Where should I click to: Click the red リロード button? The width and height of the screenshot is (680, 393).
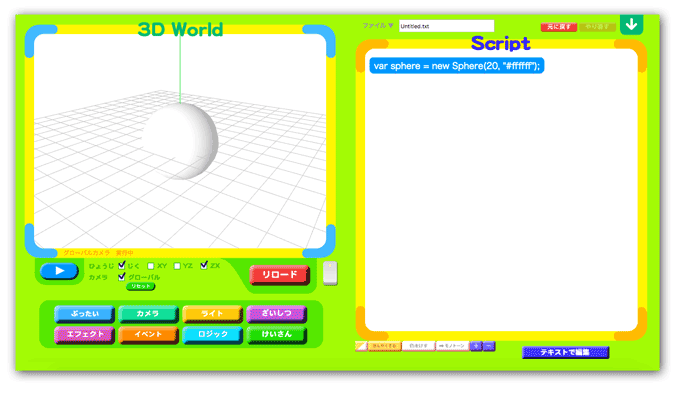point(280,275)
